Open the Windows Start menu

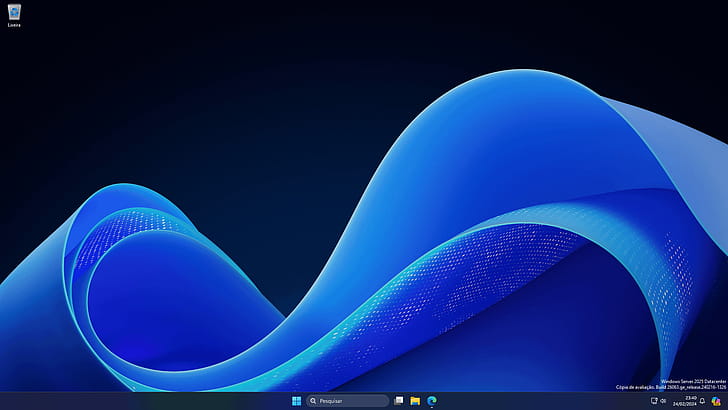(296, 401)
